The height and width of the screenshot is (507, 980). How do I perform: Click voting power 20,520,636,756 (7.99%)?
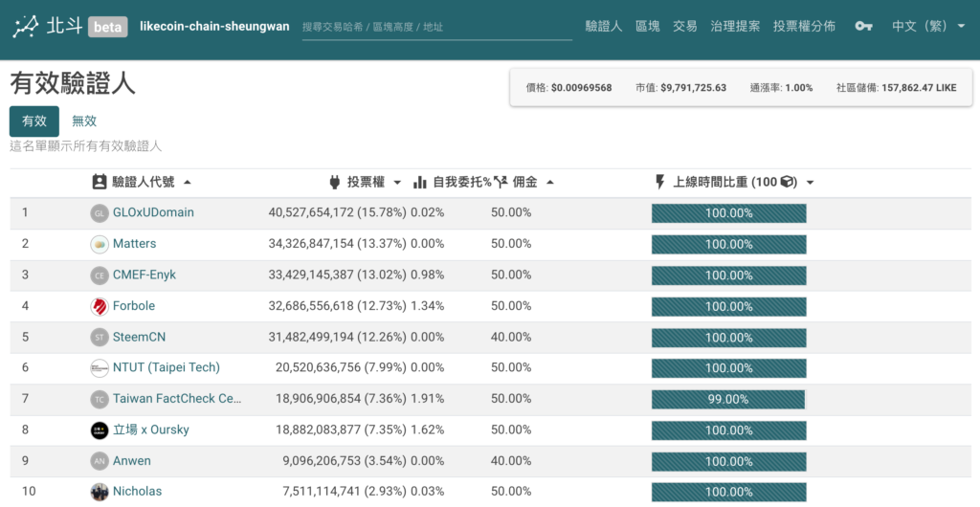tap(342, 367)
